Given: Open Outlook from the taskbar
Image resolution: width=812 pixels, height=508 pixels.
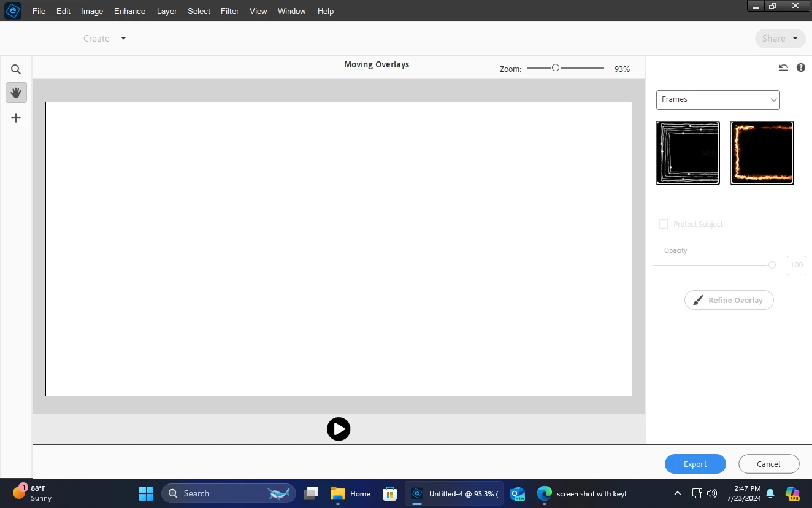Looking at the screenshot, I should [518, 493].
